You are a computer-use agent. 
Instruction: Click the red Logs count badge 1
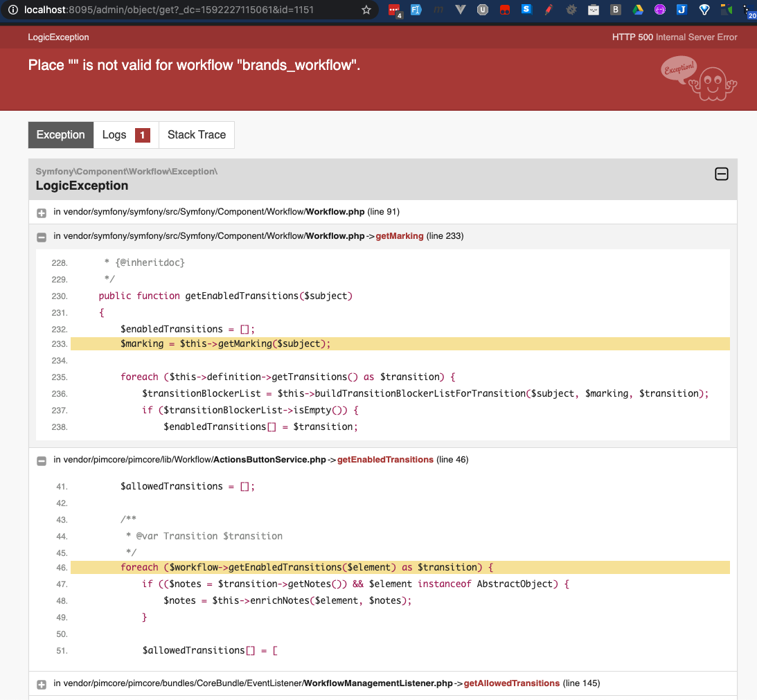[x=143, y=135]
